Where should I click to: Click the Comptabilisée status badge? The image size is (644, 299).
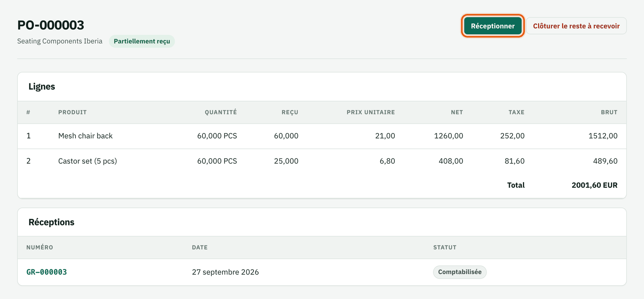(460, 272)
